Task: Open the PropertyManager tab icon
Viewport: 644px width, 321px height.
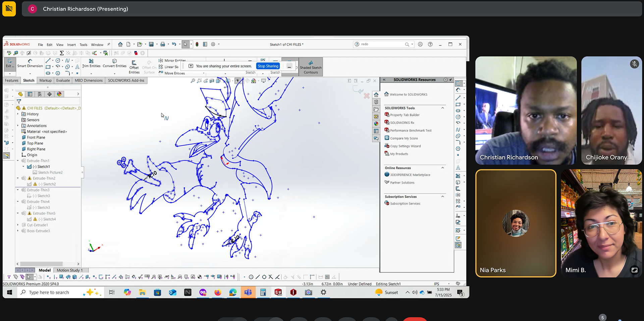Action: click(x=30, y=94)
